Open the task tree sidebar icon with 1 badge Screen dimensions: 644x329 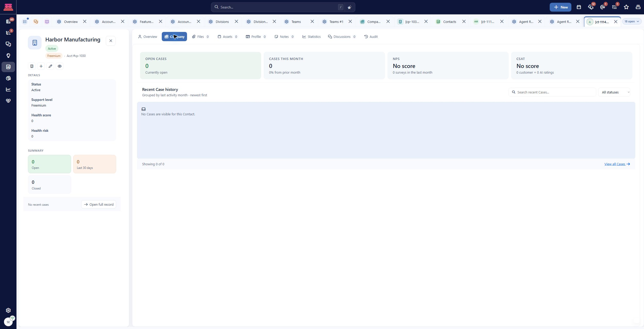tap(8, 33)
